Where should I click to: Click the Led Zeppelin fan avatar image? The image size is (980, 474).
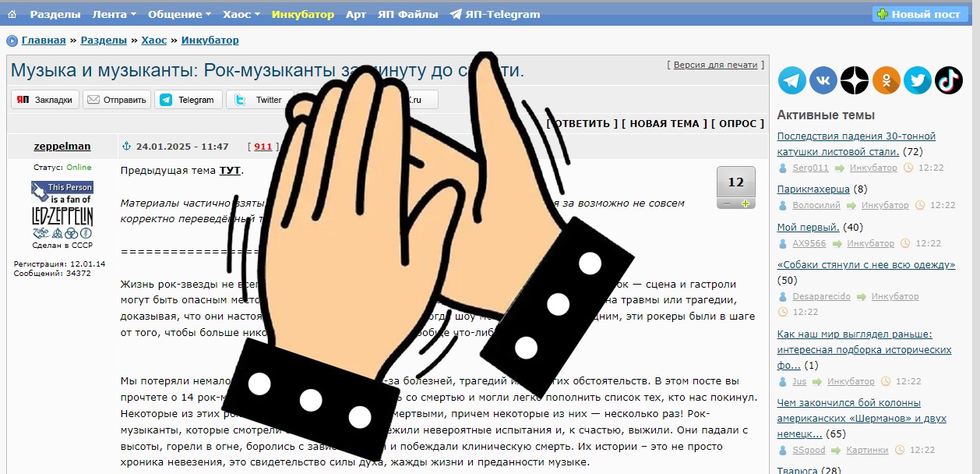click(x=62, y=209)
